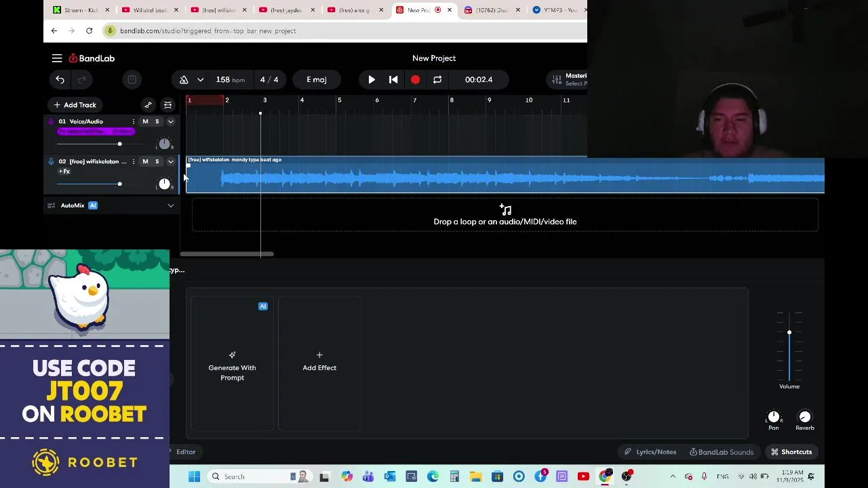Select the wifiskeleton track microphone icon
This screenshot has height=488, width=868.
click(x=51, y=162)
